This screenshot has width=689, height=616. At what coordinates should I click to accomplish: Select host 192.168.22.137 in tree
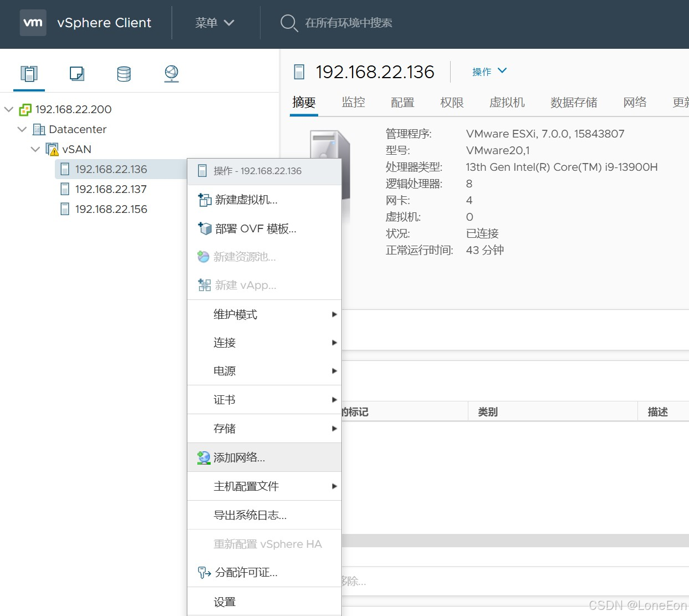pyautogui.click(x=111, y=189)
